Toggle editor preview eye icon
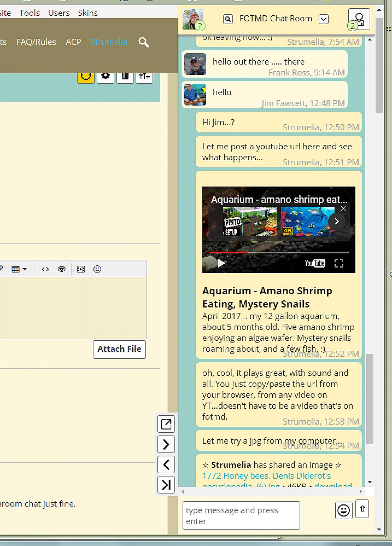The height and width of the screenshot is (546, 392). pyautogui.click(x=62, y=269)
